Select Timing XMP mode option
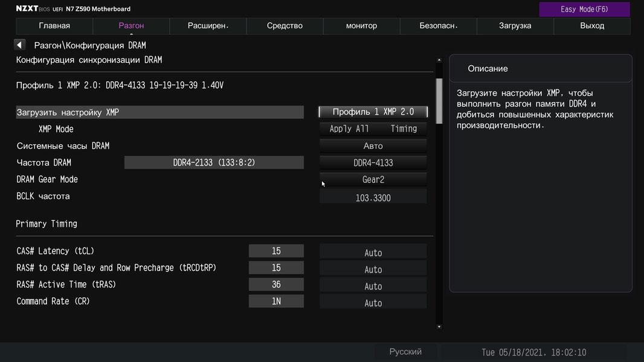 click(x=404, y=129)
